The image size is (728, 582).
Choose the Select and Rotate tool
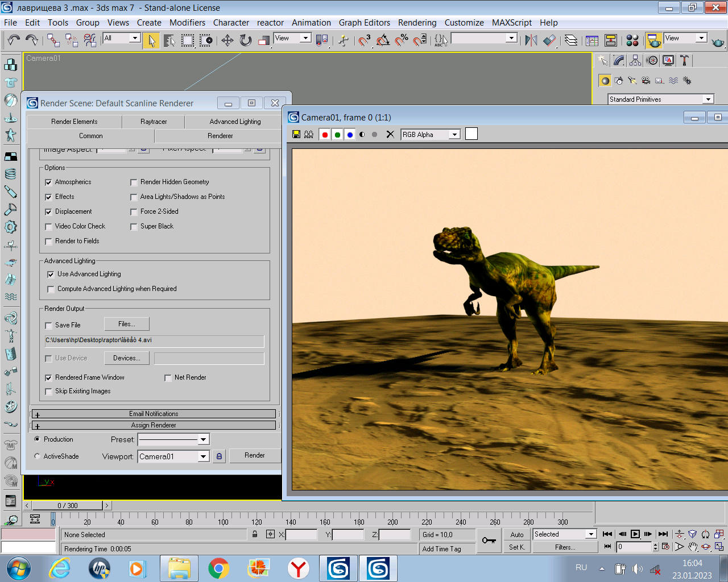click(246, 40)
